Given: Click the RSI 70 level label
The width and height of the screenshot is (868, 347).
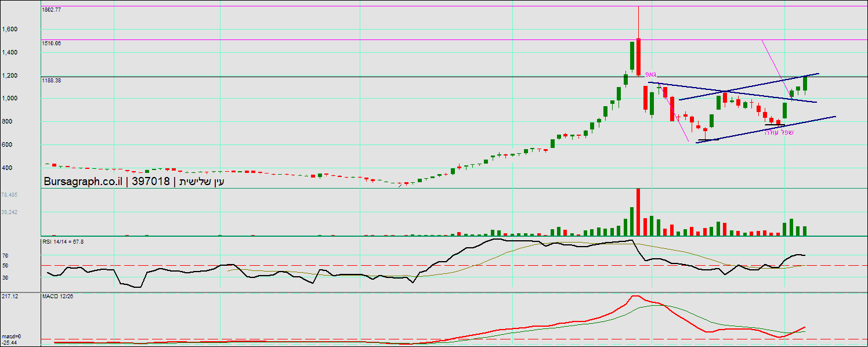Looking at the screenshot, I should tap(5, 255).
